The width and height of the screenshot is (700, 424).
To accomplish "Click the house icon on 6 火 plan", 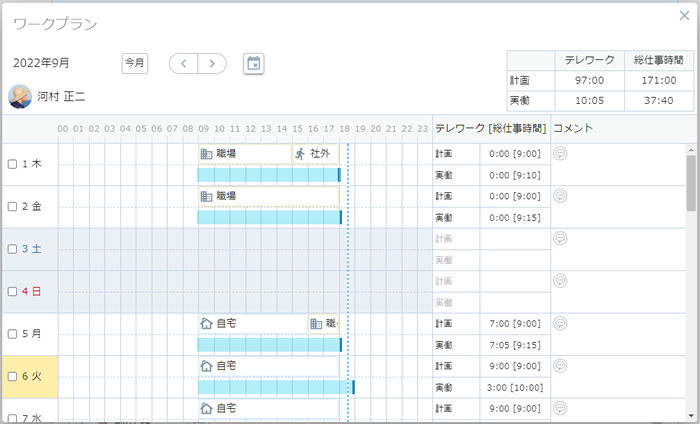I will coord(206,366).
